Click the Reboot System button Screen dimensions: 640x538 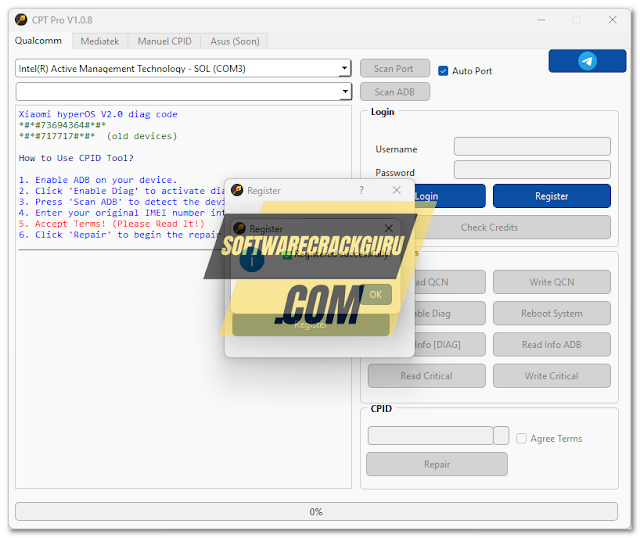click(x=552, y=313)
